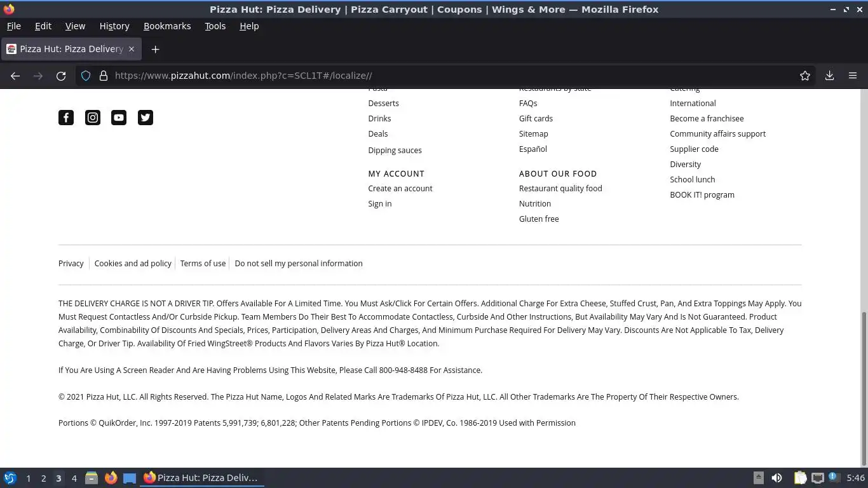Bookmark this page with the star
Image resolution: width=868 pixels, height=488 pixels.
805,76
